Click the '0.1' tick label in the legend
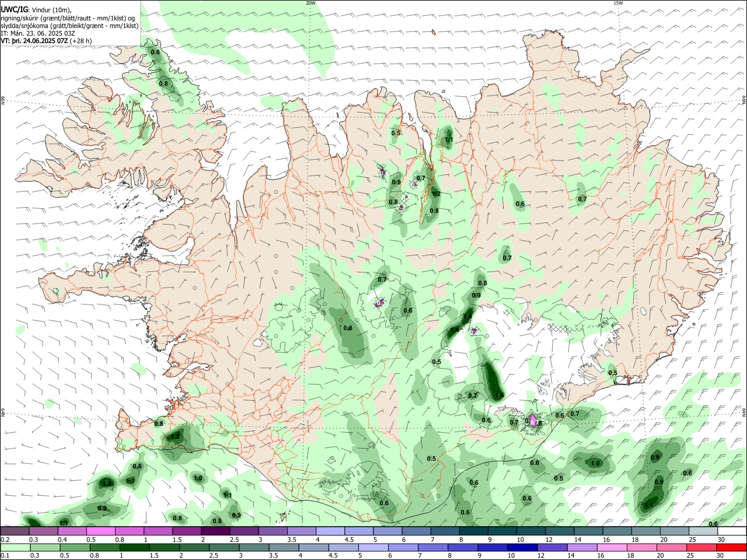The height and width of the screenshot is (560, 747). tap(5, 555)
